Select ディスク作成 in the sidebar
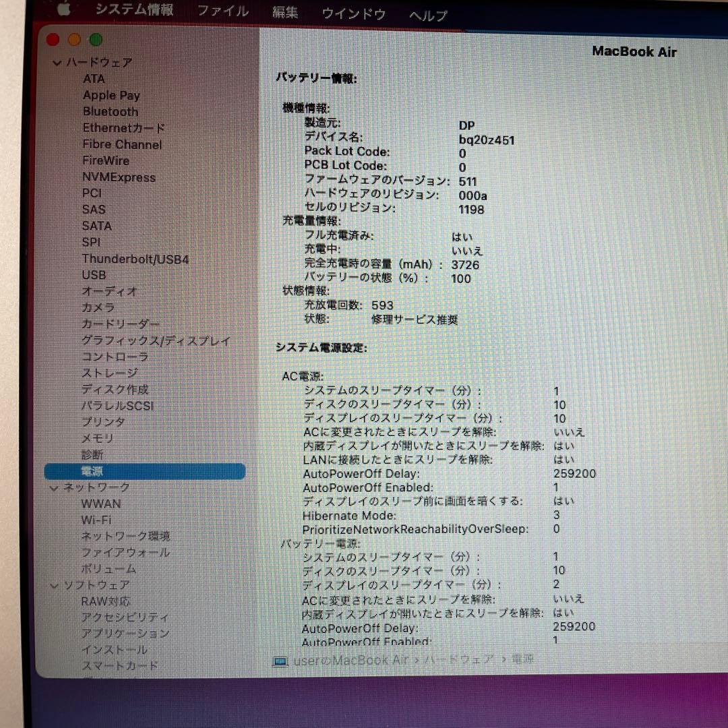728x728 pixels. (115, 390)
